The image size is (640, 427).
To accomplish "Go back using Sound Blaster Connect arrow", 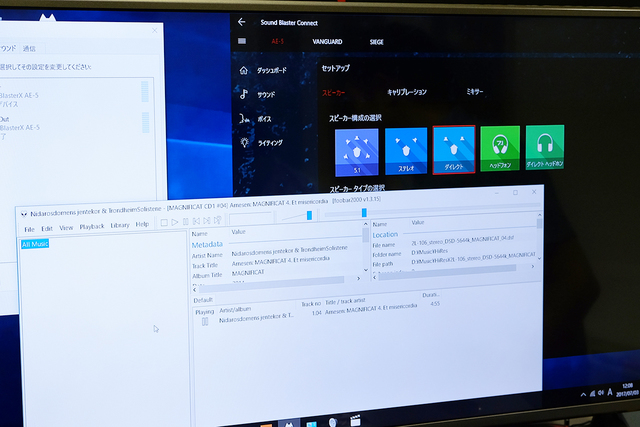I will click(x=242, y=21).
